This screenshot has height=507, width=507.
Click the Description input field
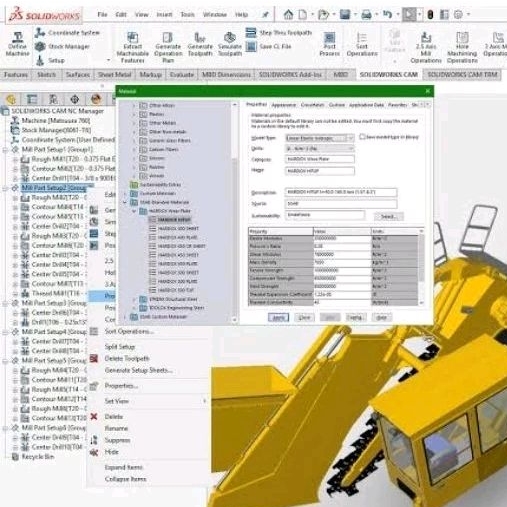(341, 192)
